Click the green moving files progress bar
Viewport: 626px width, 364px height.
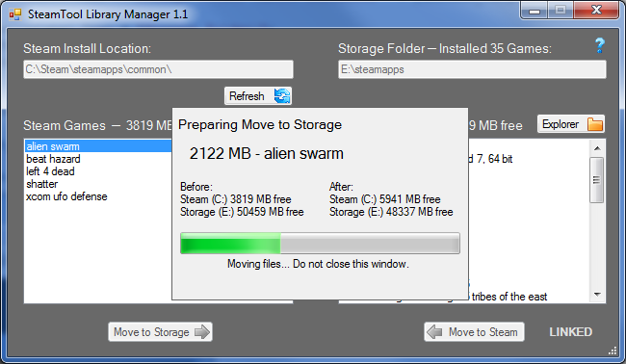[320, 243]
